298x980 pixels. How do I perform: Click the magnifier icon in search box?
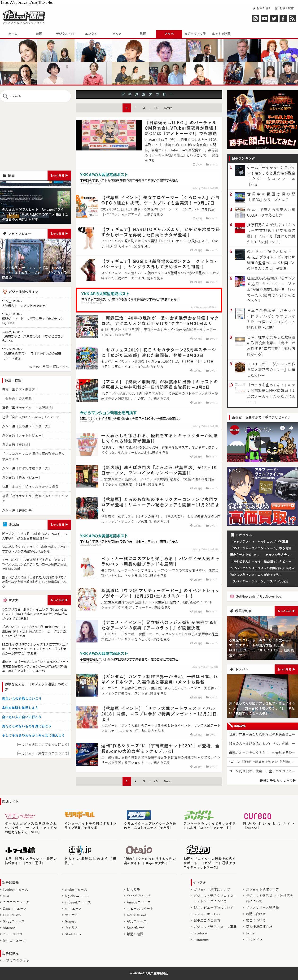pyautogui.click(x=5, y=96)
